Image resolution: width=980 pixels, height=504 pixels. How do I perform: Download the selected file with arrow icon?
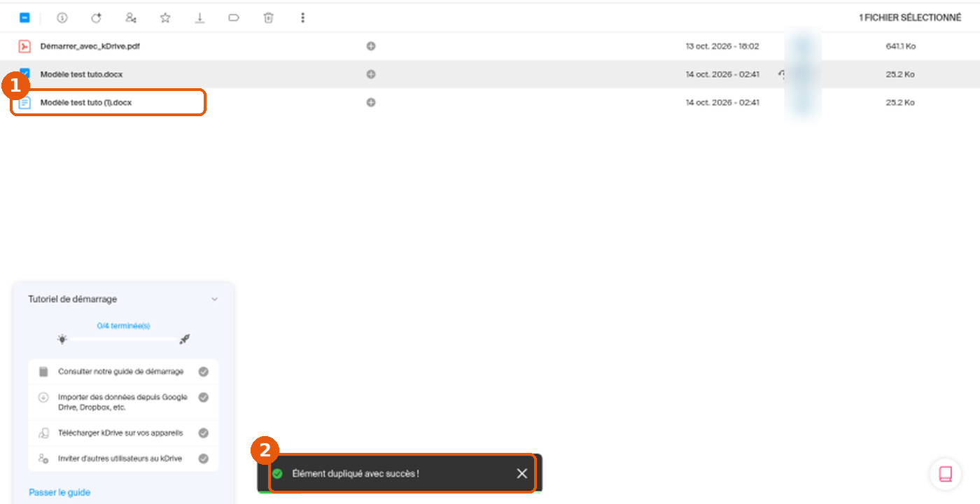tap(199, 17)
